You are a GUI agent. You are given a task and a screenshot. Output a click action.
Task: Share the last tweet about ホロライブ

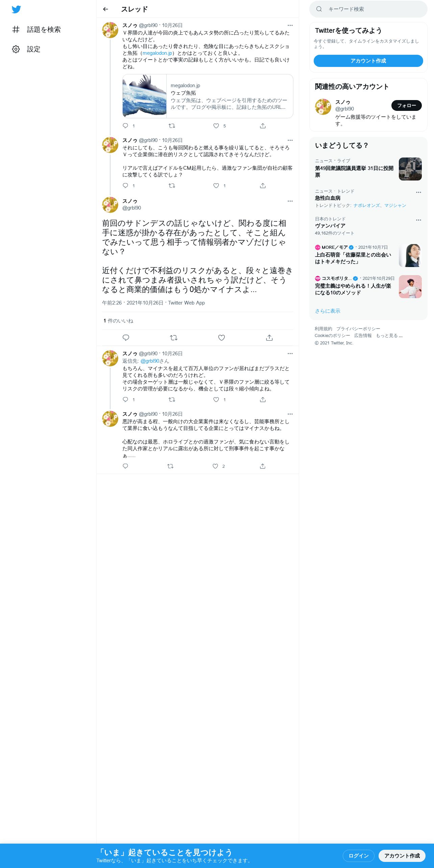(263, 466)
